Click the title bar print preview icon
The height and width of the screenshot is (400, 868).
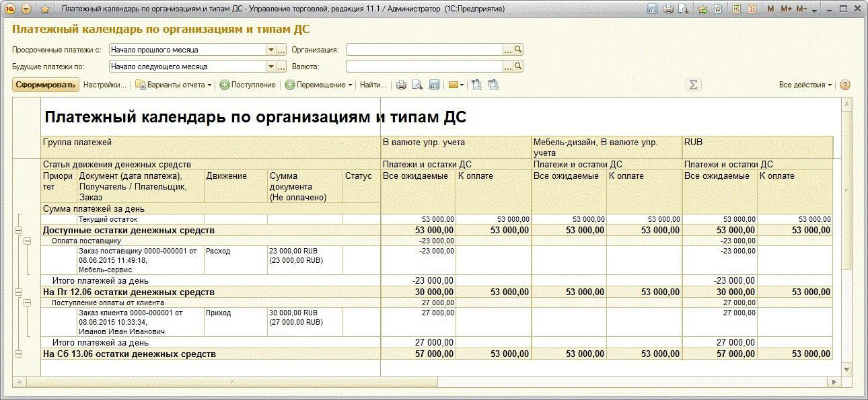[x=684, y=9]
